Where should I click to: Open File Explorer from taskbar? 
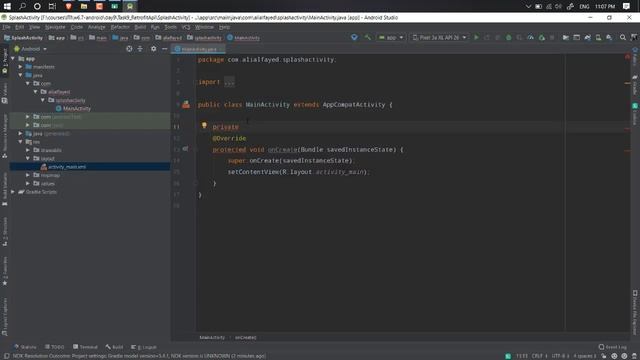tap(84, 6)
